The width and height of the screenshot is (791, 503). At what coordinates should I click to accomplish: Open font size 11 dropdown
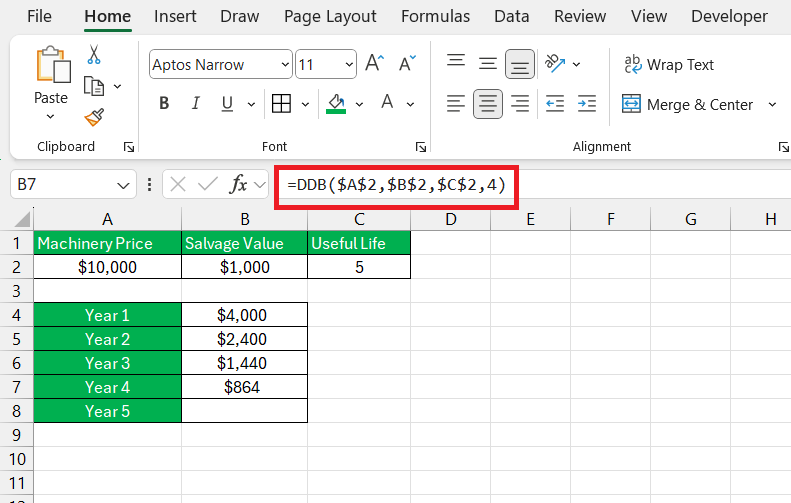point(349,65)
